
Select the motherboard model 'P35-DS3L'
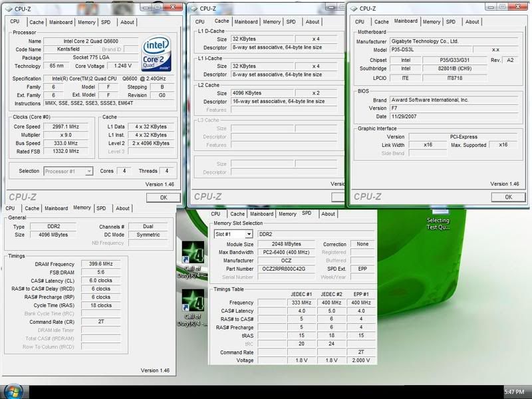click(431, 50)
